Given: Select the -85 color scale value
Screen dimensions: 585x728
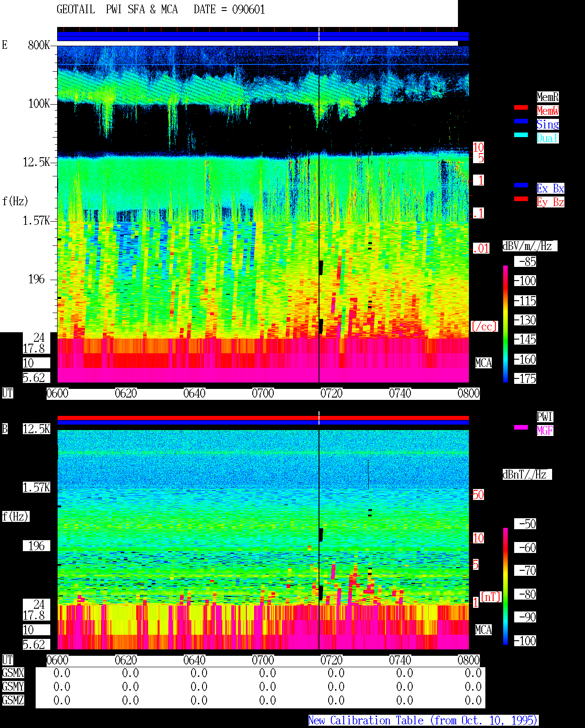Looking at the screenshot, I should point(525,261).
